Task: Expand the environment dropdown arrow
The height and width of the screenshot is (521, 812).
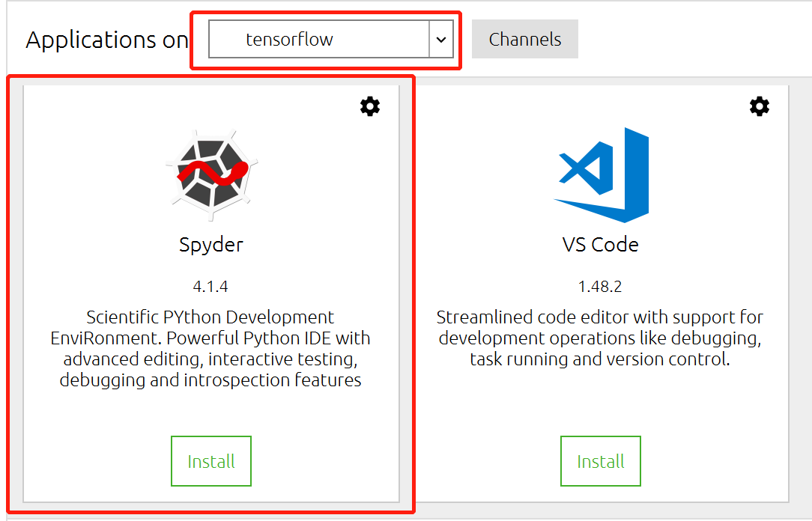Action: tap(441, 40)
